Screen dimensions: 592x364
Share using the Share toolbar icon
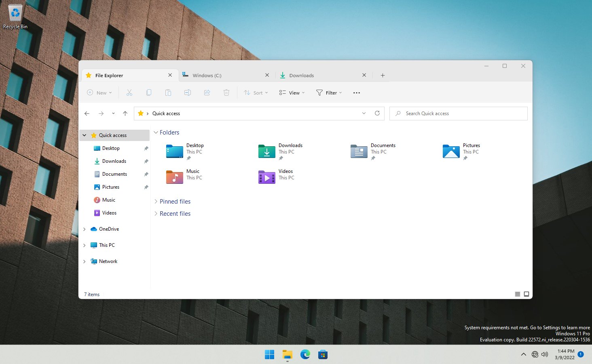207,93
